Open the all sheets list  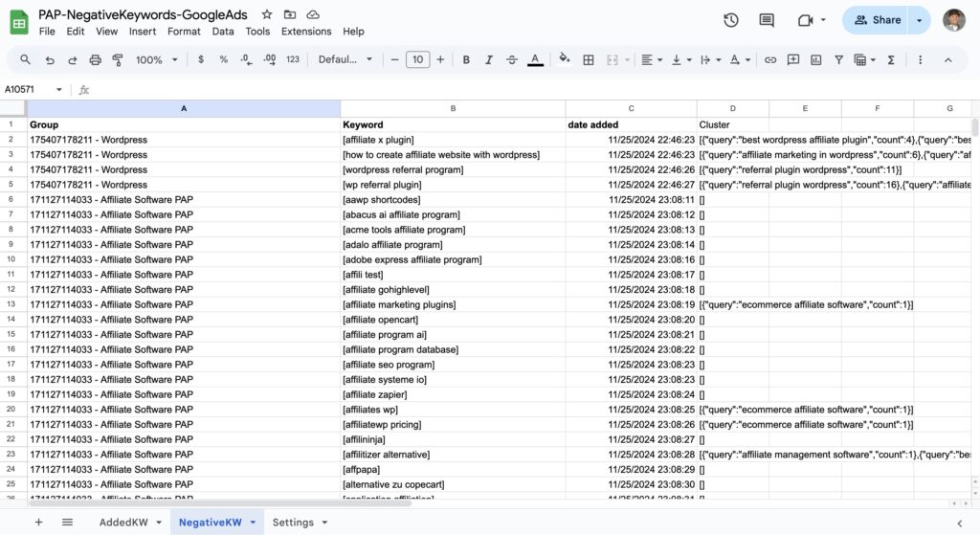click(x=68, y=522)
